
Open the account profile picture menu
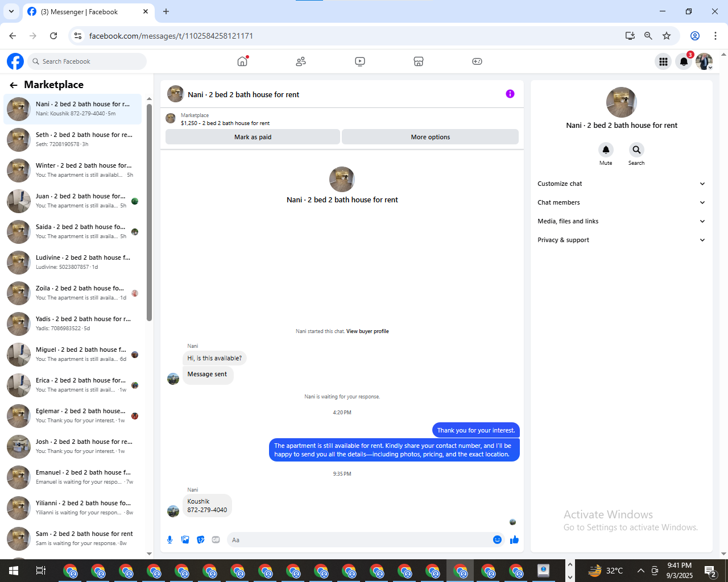(704, 61)
